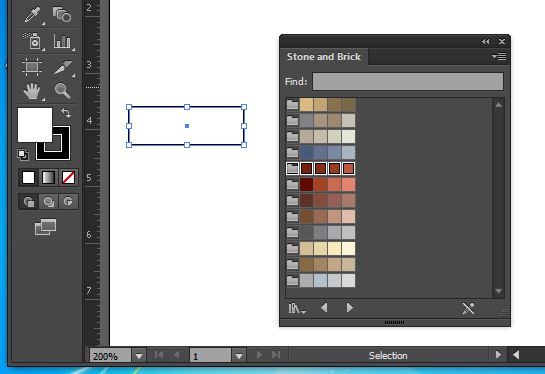Viewport: 545px width, 374px height.
Task: Pick the dark maroon swatch
Action: (x=306, y=184)
